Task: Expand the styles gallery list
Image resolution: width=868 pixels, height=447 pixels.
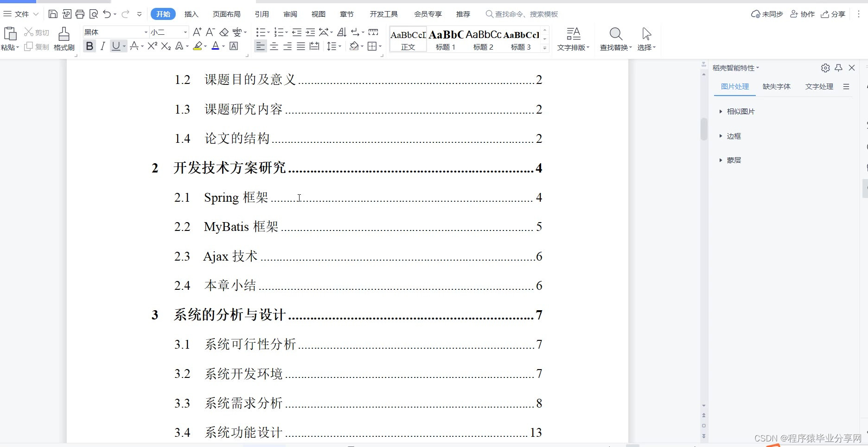Action: point(545,48)
